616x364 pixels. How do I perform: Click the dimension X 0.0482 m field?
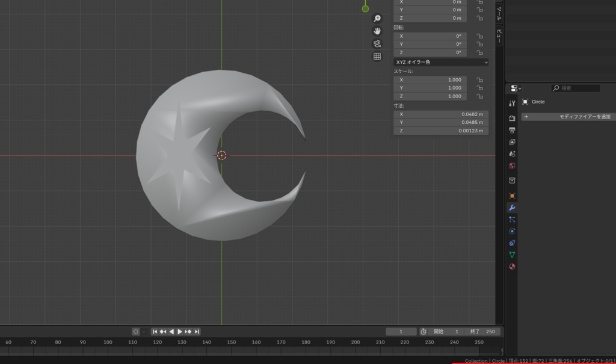pyautogui.click(x=441, y=114)
